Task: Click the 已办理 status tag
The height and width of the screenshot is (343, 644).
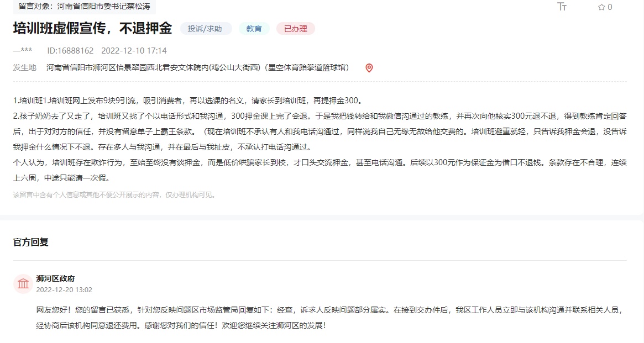Action: (295, 29)
